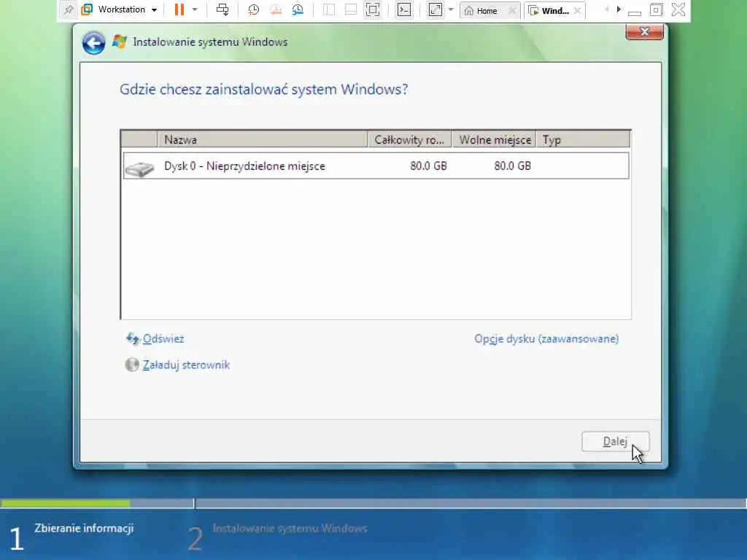Close the Windows installation dialog
This screenshot has width=747, height=560.
click(645, 32)
